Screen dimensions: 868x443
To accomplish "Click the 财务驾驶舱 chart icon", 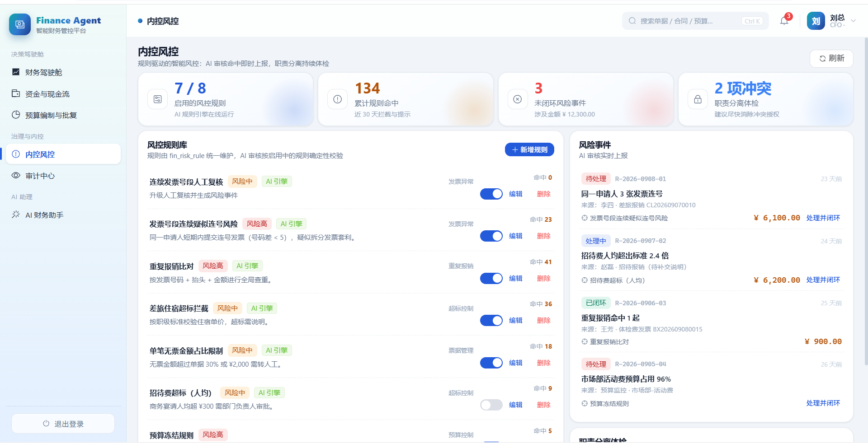I will (x=16, y=72).
